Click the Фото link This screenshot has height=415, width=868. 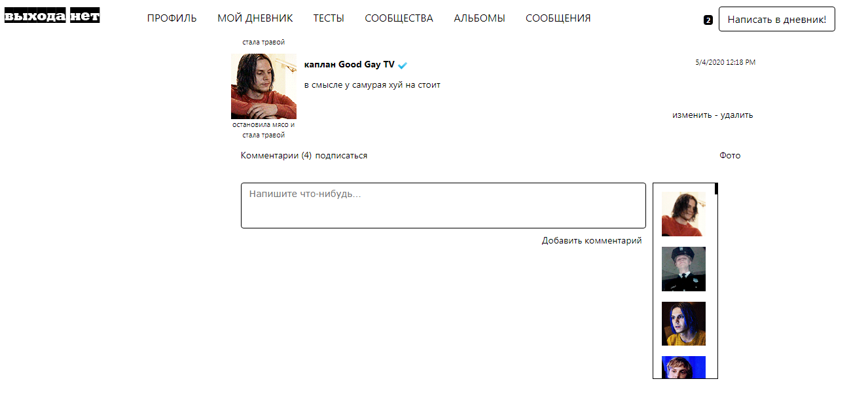pyautogui.click(x=730, y=156)
